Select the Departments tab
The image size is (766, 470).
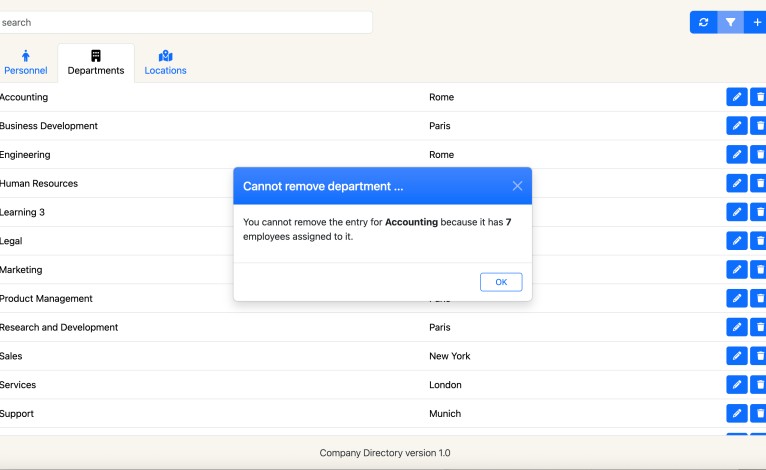coord(96,63)
